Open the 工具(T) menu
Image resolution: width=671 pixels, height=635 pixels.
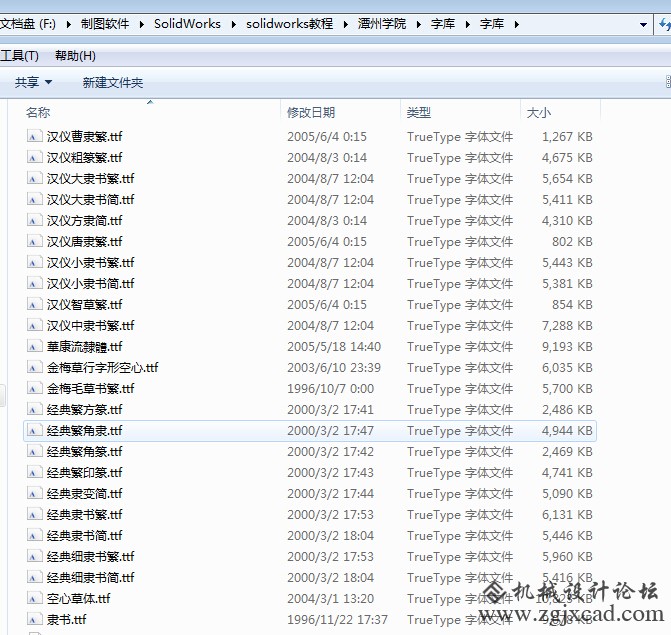(x=19, y=56)
